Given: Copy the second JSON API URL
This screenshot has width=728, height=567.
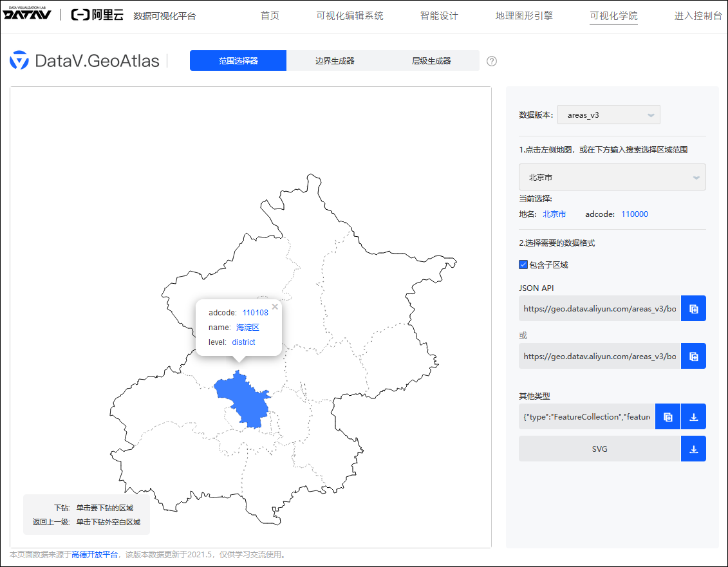Looking at the screenshot, I should pos(693,356).
